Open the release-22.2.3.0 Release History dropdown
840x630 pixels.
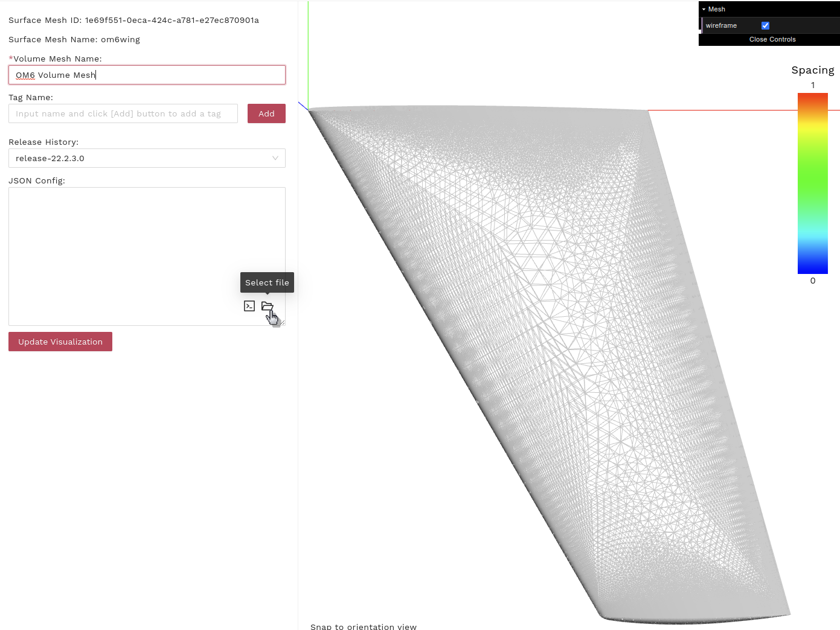point(147,158)
